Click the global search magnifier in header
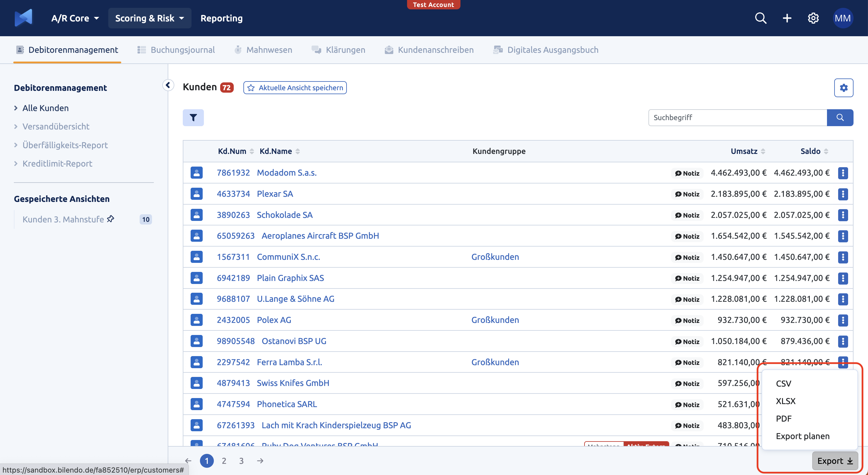Screen dimensions: 868x475 (x=761, y=18)
